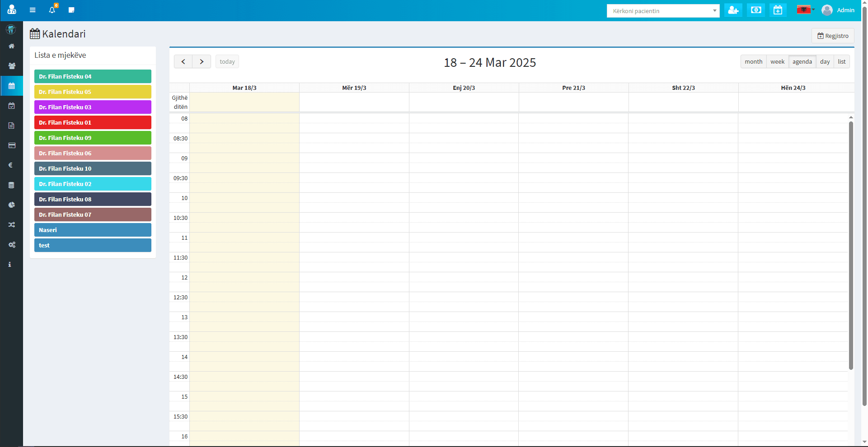
Task: Click the 'Mër 19/3' column header
Action: pyautogui.click(x=354, y=88)
